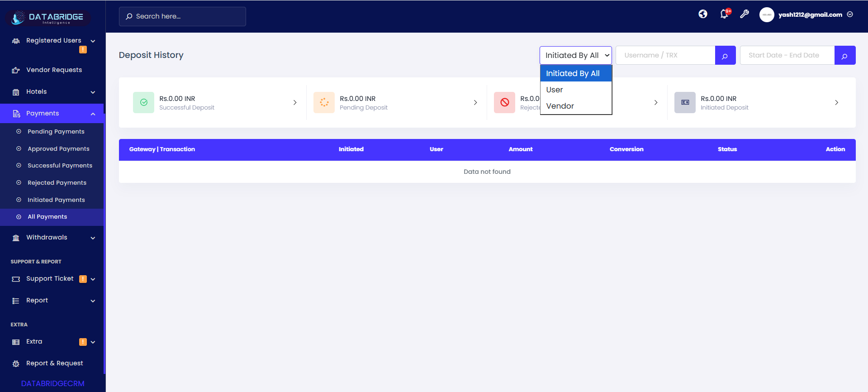Click the Support Ticket icon
This screenshot has width=868, height=392.
click(x=16, y=279)
